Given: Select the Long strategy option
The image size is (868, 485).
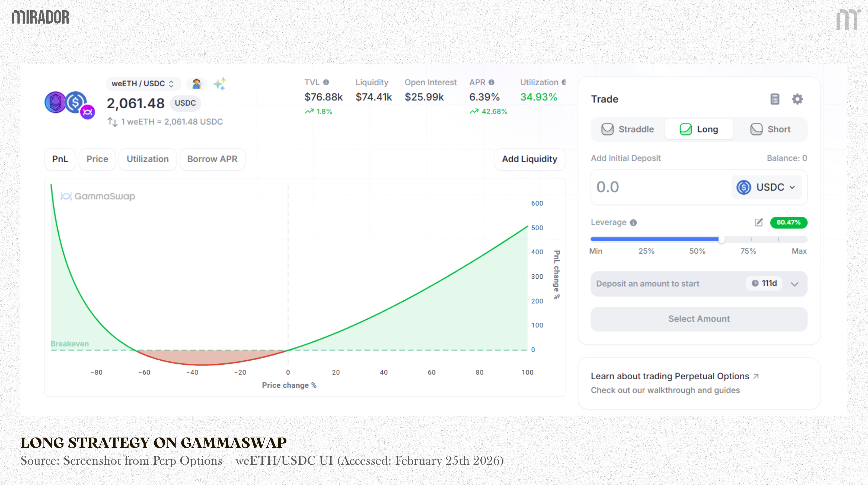Looking at the screenshot, I should click(x=699, y=129).
